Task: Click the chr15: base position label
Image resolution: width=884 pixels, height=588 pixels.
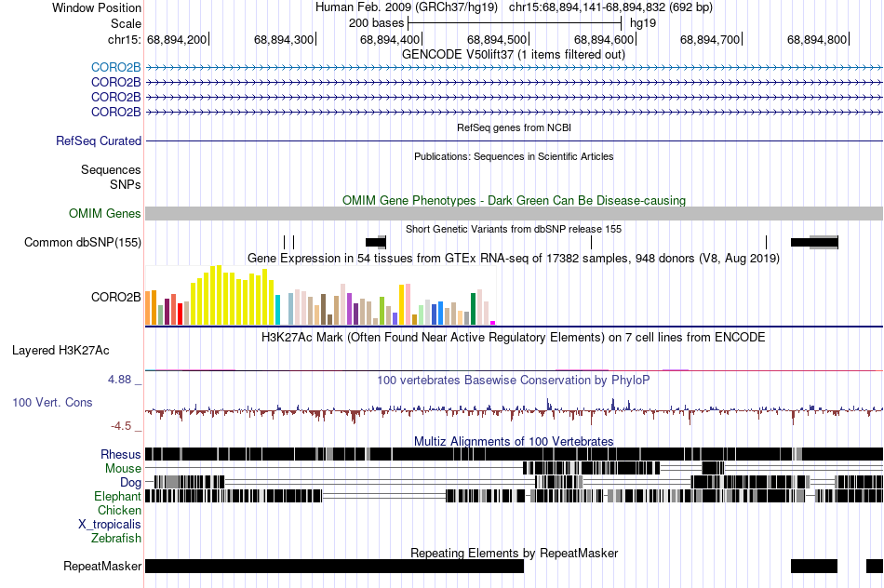Action: [x=125, y=39]
